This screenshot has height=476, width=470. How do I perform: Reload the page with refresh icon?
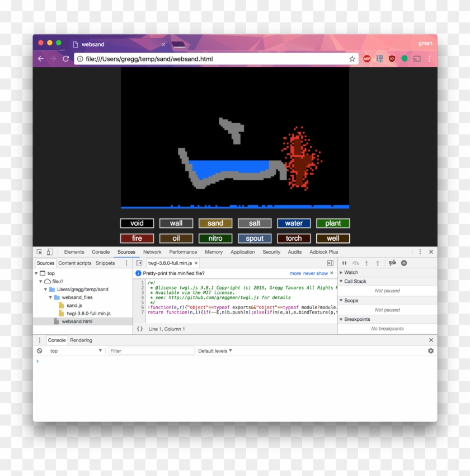pyautogui.click(x=65, y=59)
